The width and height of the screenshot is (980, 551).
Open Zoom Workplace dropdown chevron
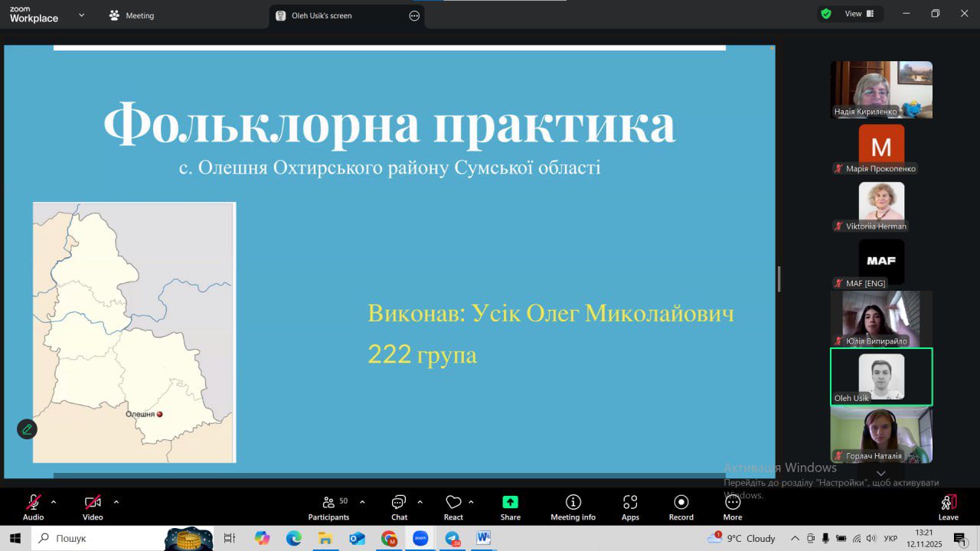point(81,15)
